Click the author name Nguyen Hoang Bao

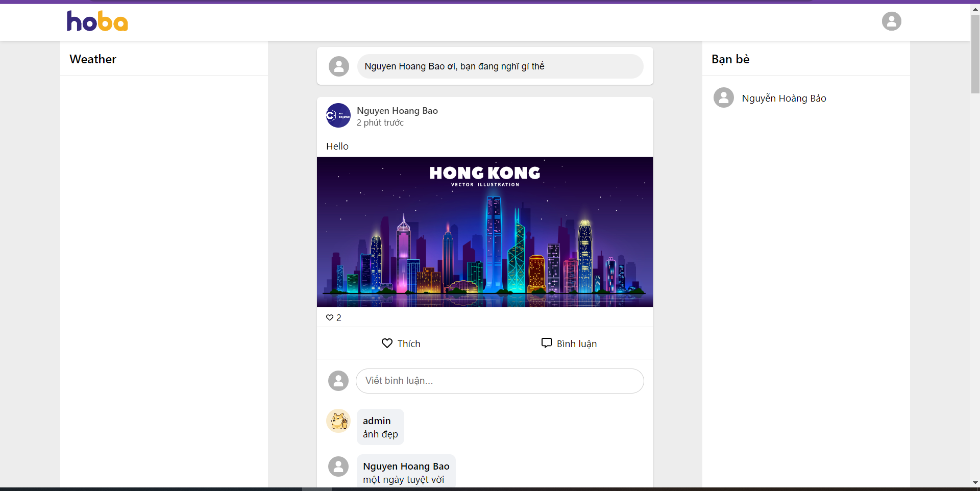tap(397, 110)
